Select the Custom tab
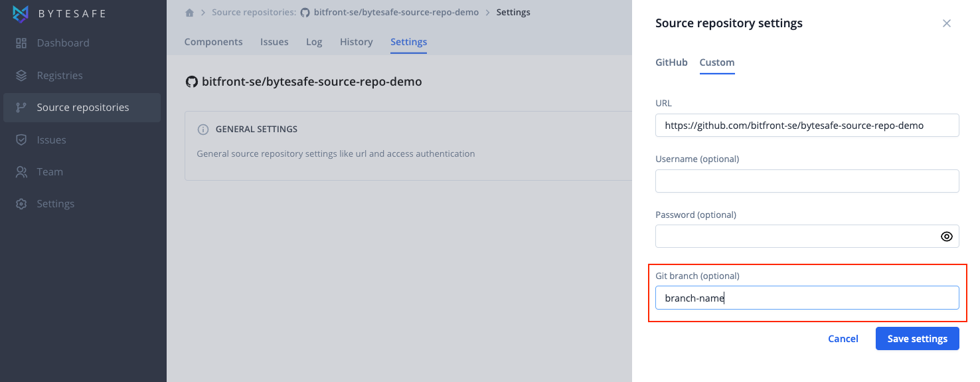980x382 pixels. tap(717, 62)
